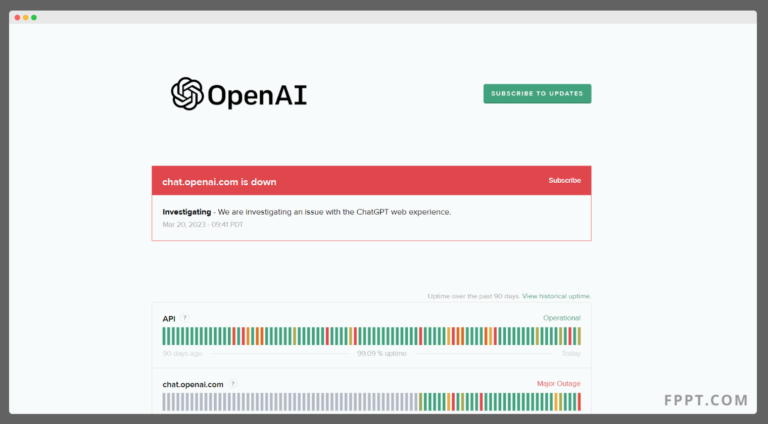This screenshot has height=424, width=768.
Task: Click the first grey bar of chat.openai.com uptime
Action: [164, 402]
